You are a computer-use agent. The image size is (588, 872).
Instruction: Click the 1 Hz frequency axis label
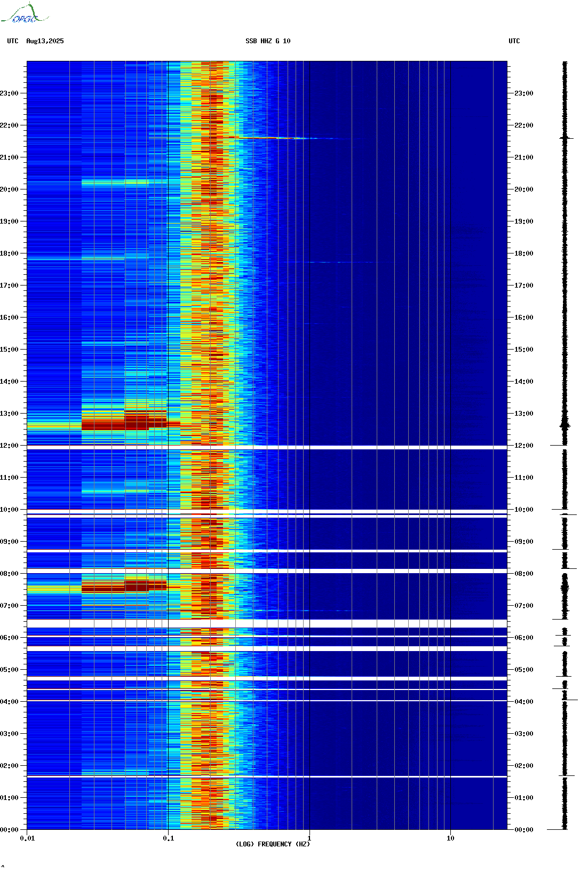click(309, 838)
